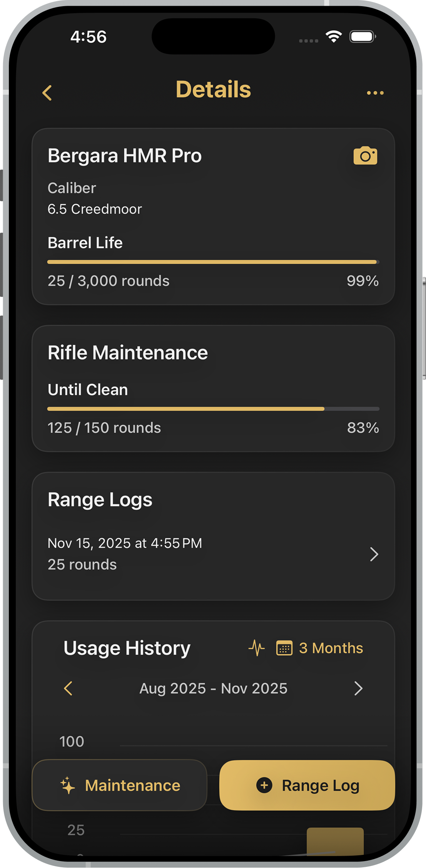Image resolution: width=426 pixels, height=868 pixels.
Task: Open the 3 Months period selector
Action: click(331, 648)
